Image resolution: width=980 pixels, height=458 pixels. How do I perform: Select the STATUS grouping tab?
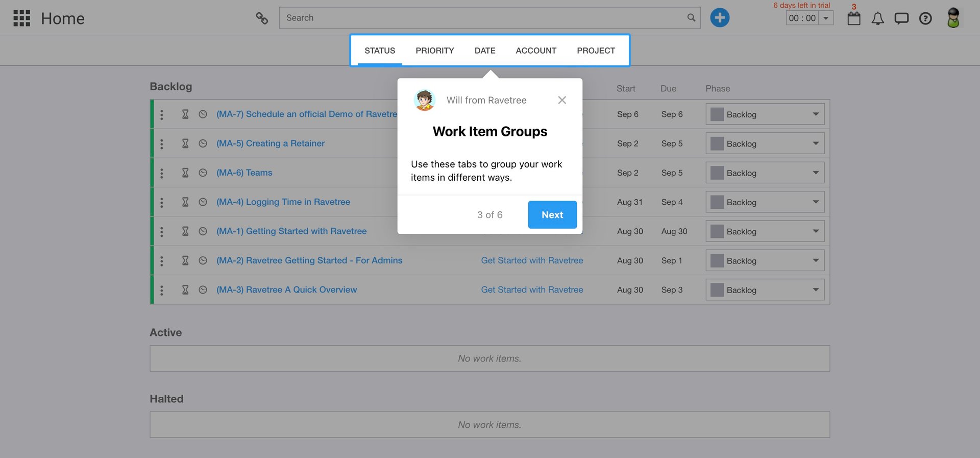coord(380,51)
